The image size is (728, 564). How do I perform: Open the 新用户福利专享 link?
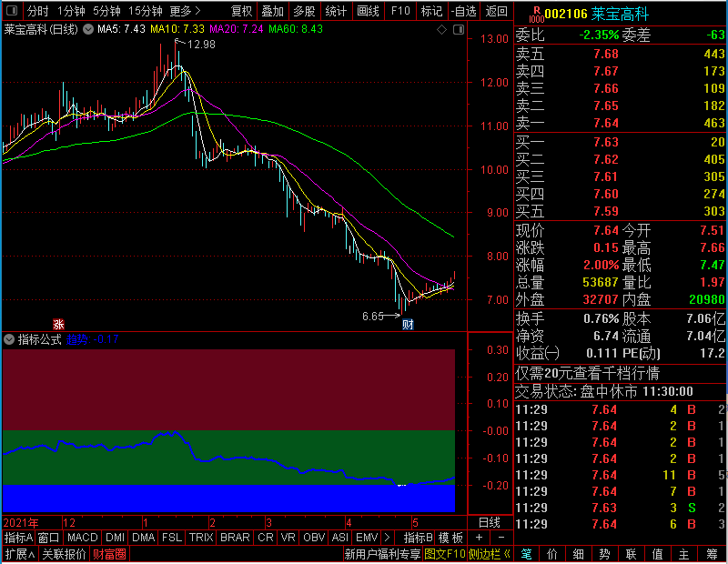click(x=382, y=554)
